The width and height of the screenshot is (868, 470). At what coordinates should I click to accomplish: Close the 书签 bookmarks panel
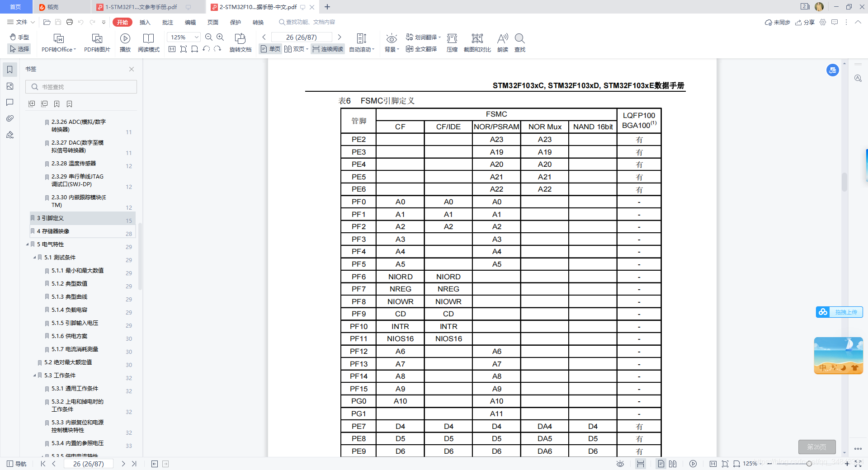click(x=132, y=69)
